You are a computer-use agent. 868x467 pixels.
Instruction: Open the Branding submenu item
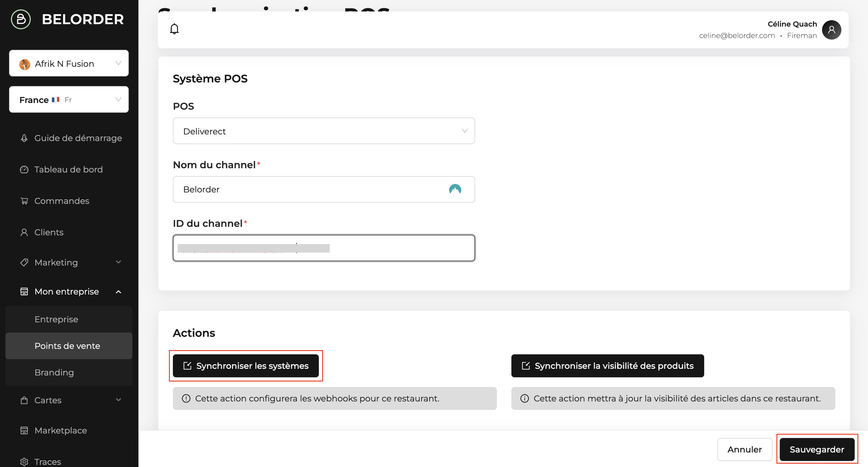coord(69,372)
